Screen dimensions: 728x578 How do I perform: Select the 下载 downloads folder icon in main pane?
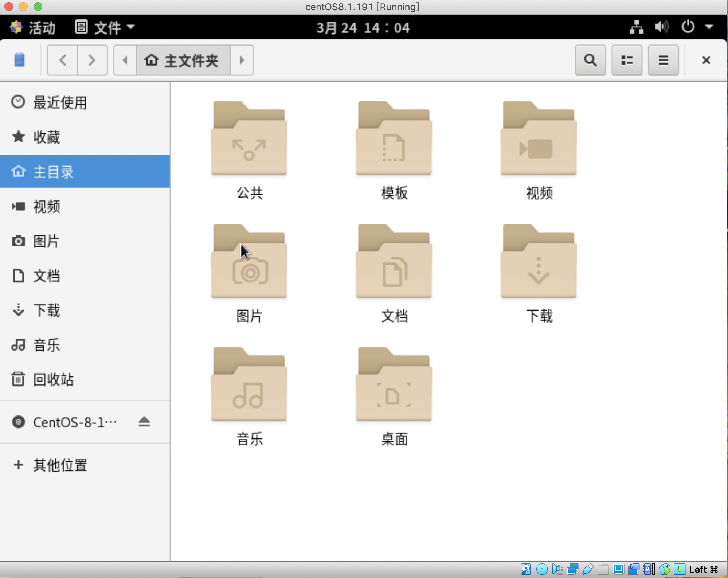point(539,261)
